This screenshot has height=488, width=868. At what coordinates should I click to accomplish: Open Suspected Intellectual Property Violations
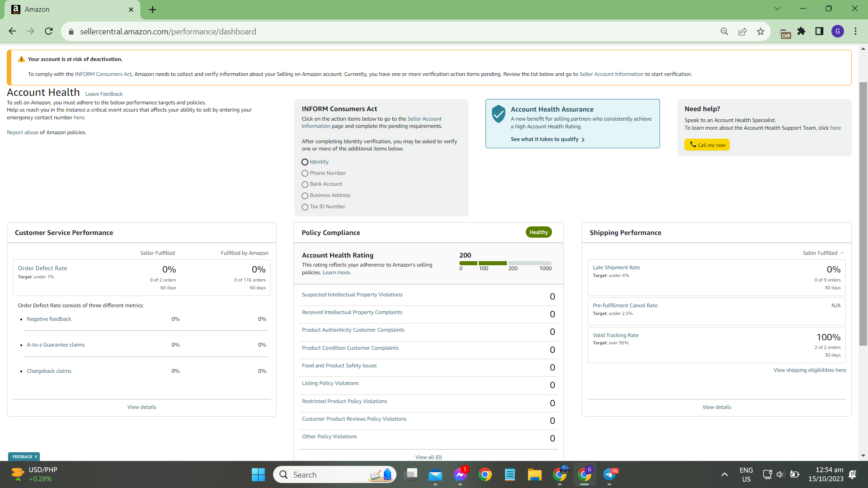[352, 295]
